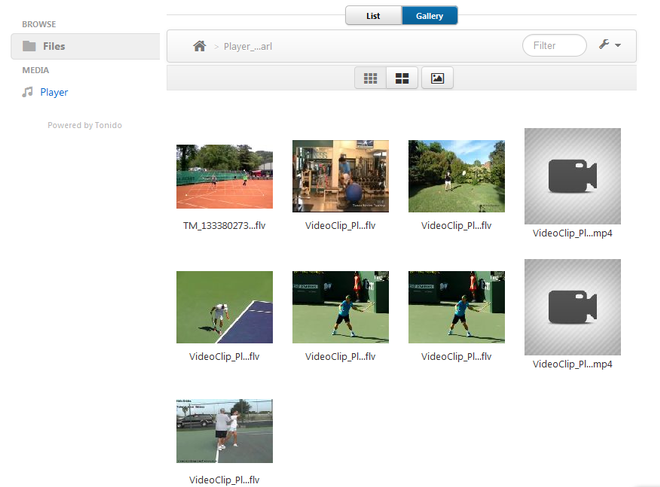Open the Player_...arl breadcrumb folder
The width and height of the screenshot is (660, 487).
pos(247,46)
